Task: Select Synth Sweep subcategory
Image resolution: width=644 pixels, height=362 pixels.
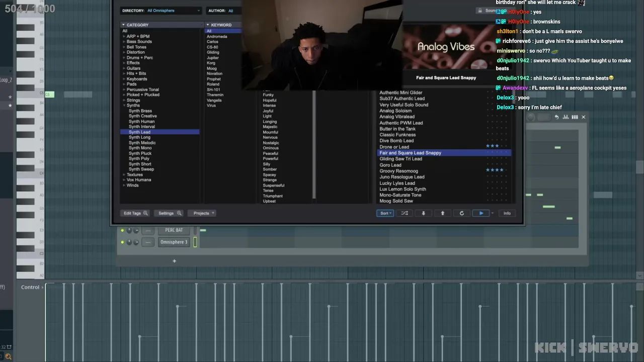Action: point(141,169)
